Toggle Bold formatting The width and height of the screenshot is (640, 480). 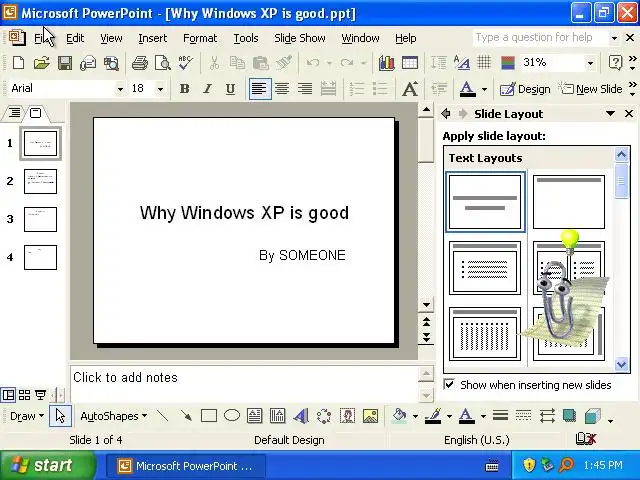(x=184, y=89)
